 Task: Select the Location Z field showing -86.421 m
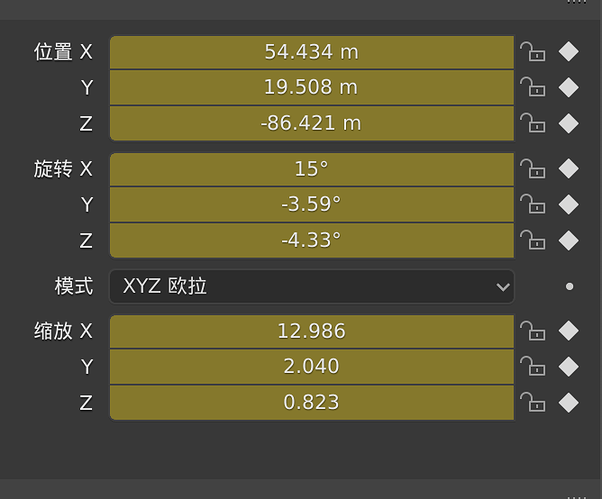(x=311, y=124)
